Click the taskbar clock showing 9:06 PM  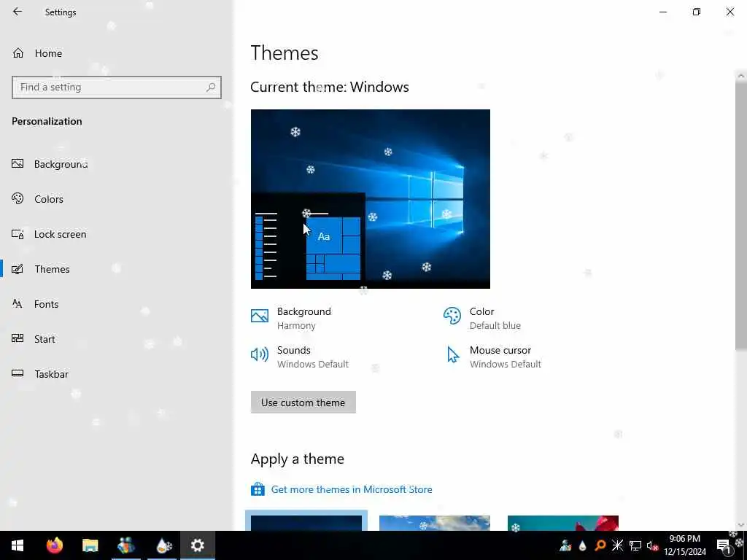pyautogui.click(x=685, y=545)
